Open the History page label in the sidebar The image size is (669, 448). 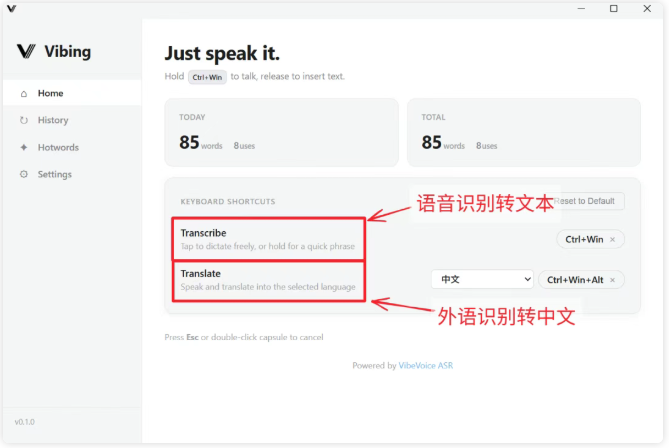click(53, 121)
